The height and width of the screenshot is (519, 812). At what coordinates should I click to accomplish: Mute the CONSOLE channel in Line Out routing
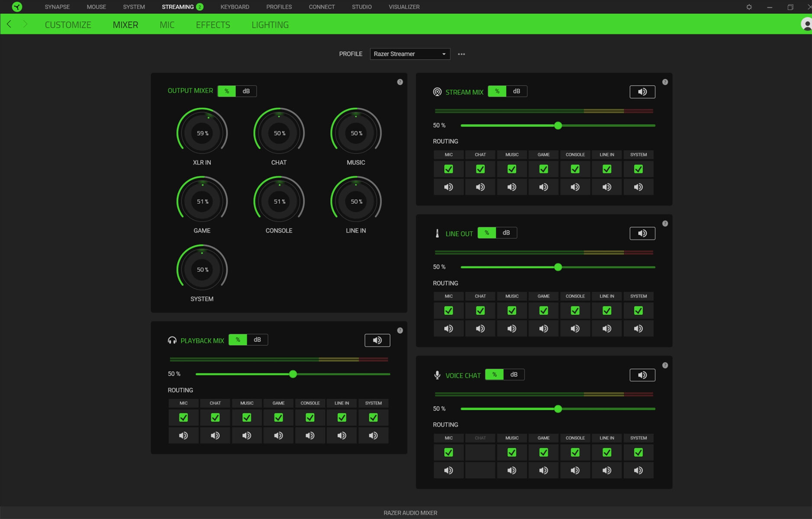pos(575,328)
